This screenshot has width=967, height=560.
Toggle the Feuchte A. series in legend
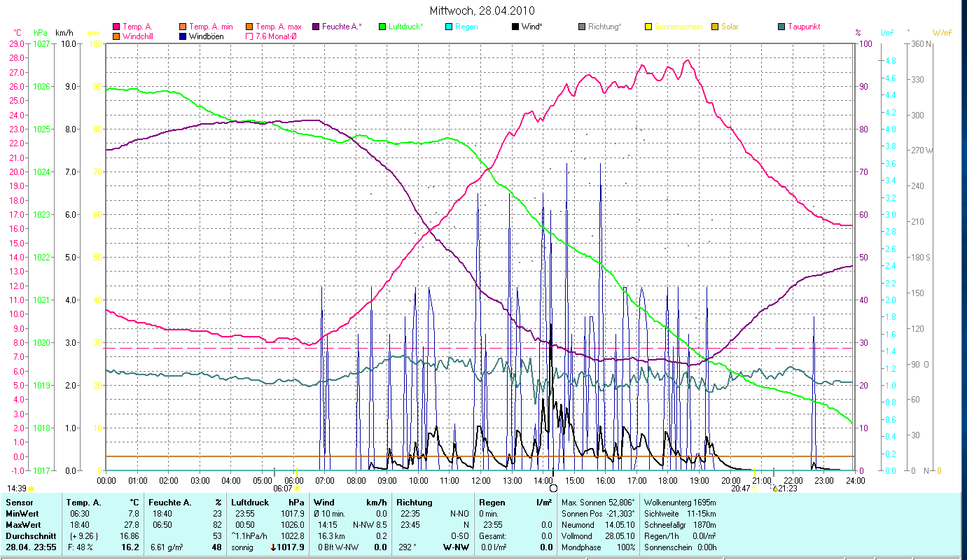(x=315, y=27)
